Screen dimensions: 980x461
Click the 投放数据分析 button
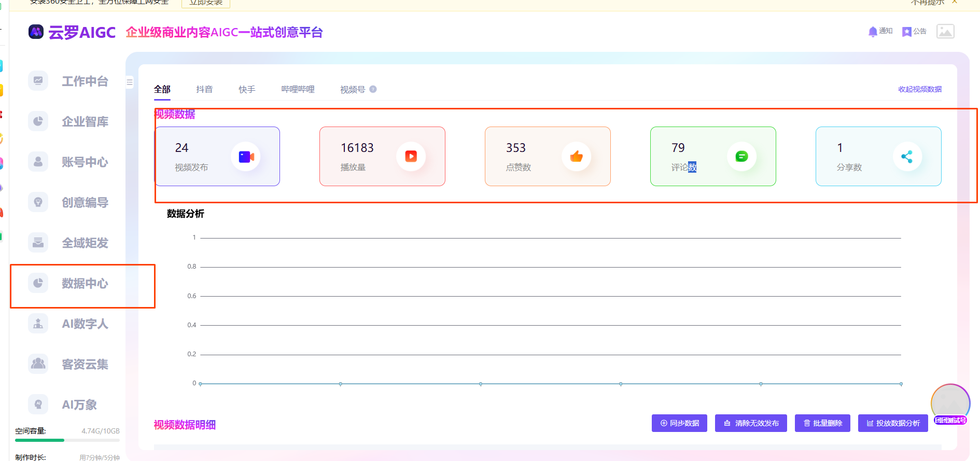pyautogui.click(x=893, y=423)
